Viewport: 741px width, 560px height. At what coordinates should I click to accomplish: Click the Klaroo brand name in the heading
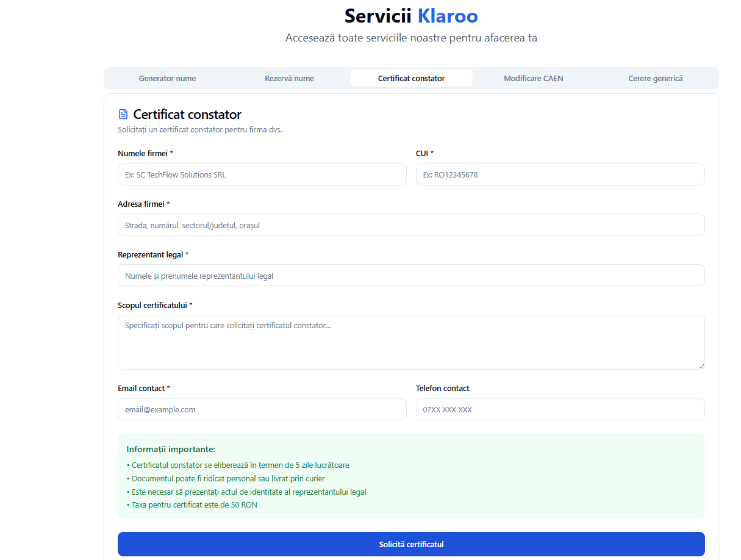(x=447, y=16)
